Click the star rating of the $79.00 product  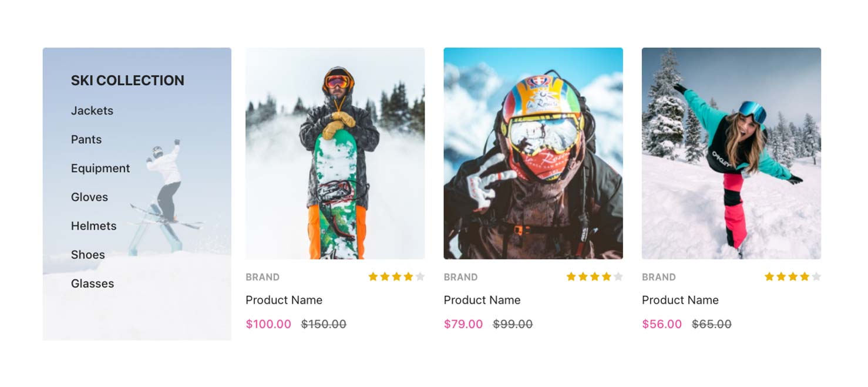[x=594, y=277]
